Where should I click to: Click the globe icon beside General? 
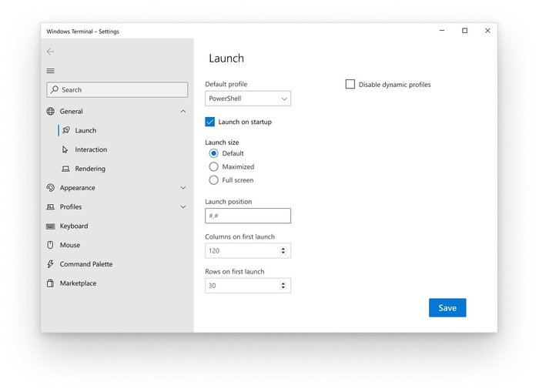coord(51,112)
